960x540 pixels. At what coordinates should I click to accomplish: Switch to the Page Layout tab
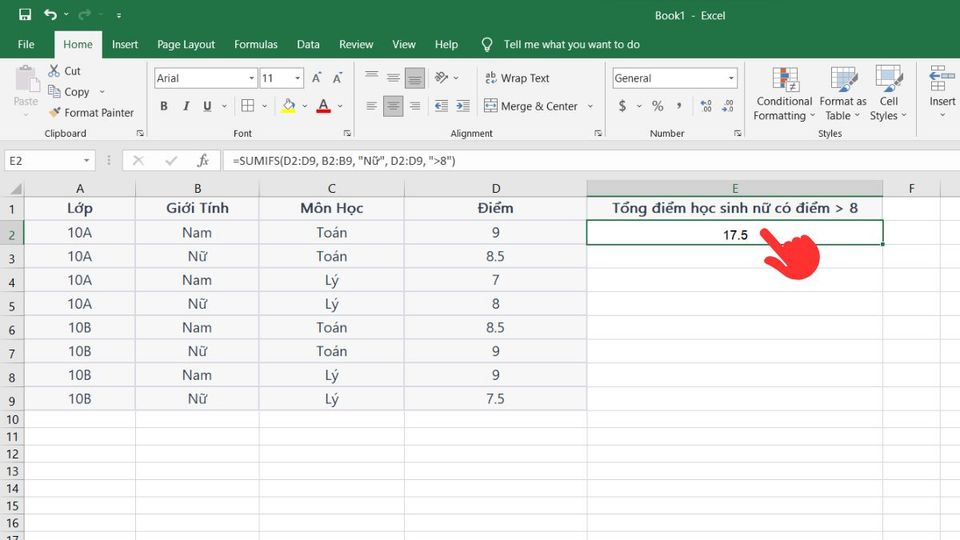pos(186,44)
